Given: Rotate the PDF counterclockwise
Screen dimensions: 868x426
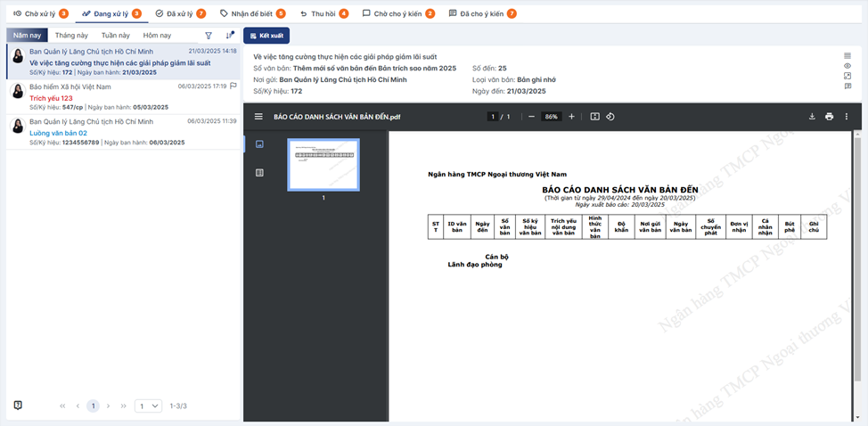Looking at the screenshot, I should [610, 117].
